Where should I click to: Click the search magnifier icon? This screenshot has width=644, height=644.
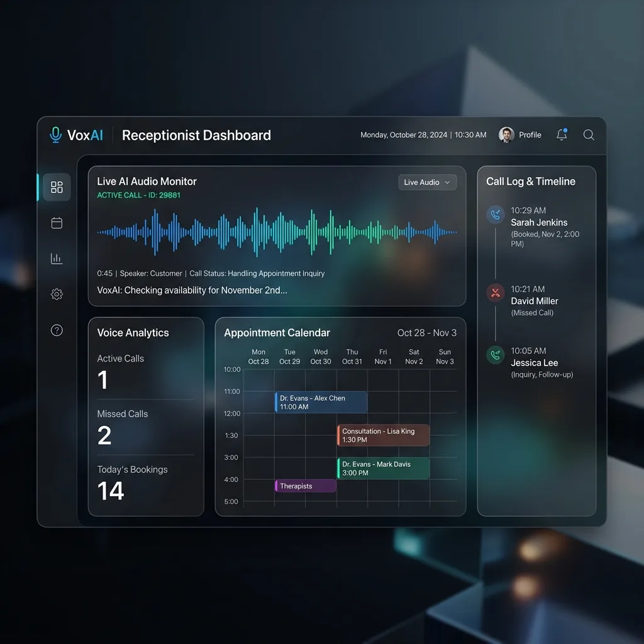(589, 135)
